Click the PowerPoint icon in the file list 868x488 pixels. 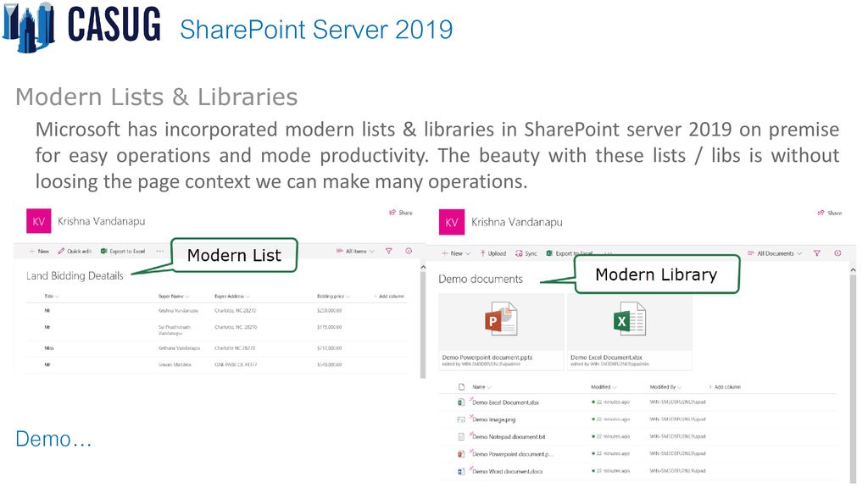pyautogui.click(x=461, y=454)
